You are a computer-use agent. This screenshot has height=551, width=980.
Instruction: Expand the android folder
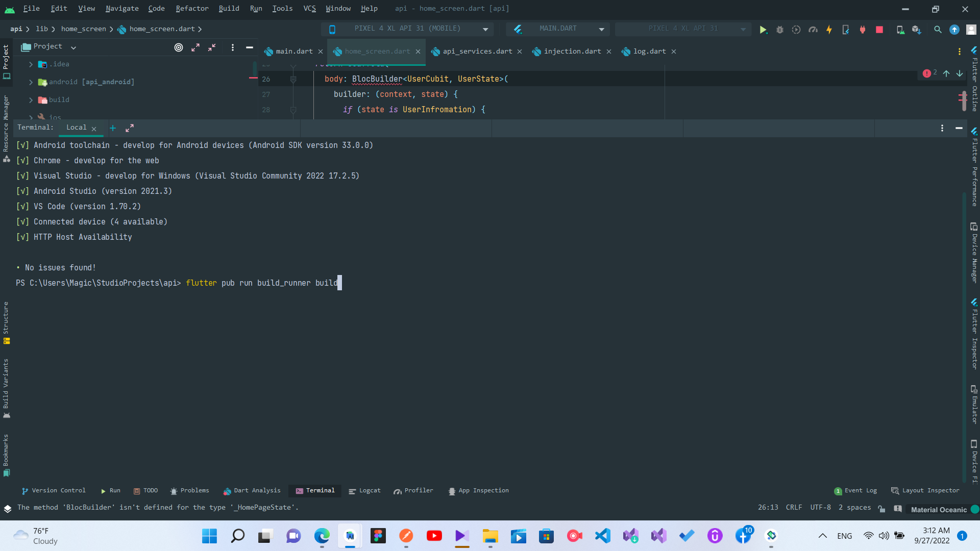[31, 82]
